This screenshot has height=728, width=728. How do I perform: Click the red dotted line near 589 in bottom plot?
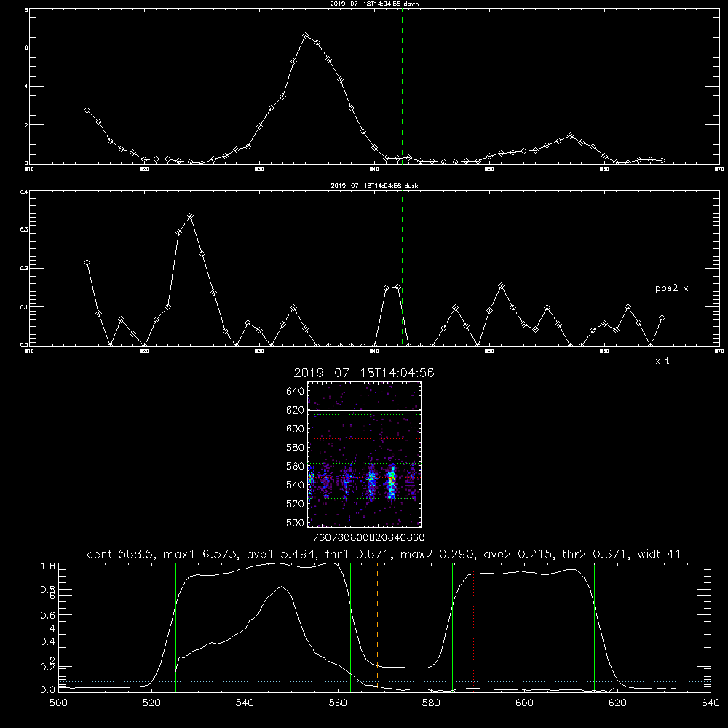point(474,628)
